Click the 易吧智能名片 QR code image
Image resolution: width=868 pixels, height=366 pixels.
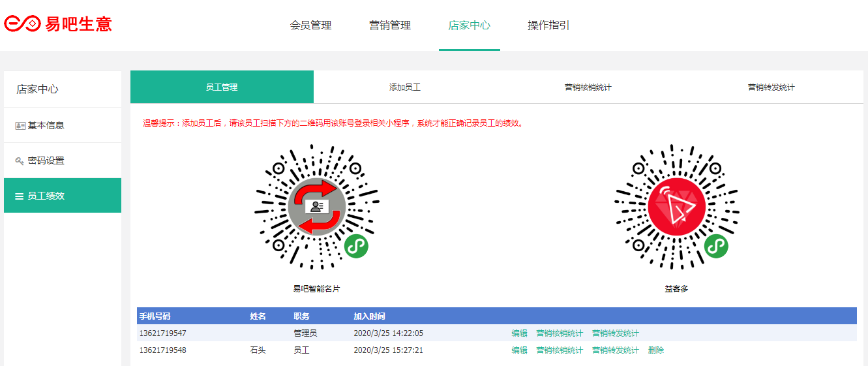(317, 207)
